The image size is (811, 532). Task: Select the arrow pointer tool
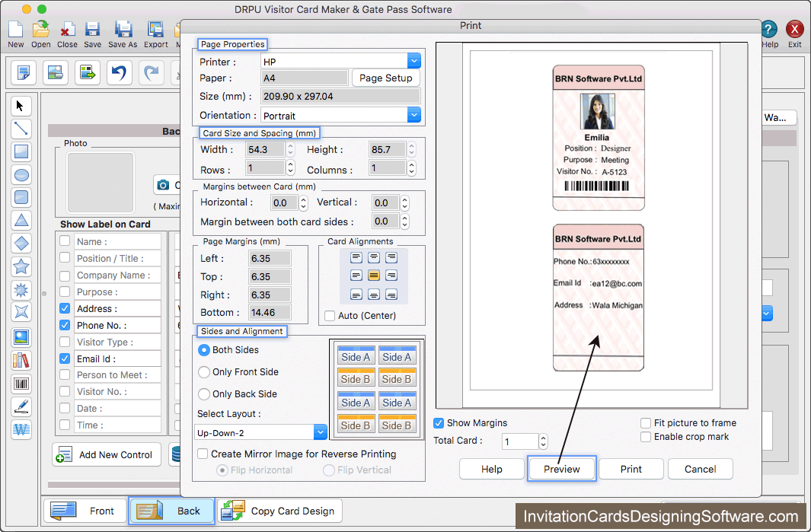tap(21, 106)
